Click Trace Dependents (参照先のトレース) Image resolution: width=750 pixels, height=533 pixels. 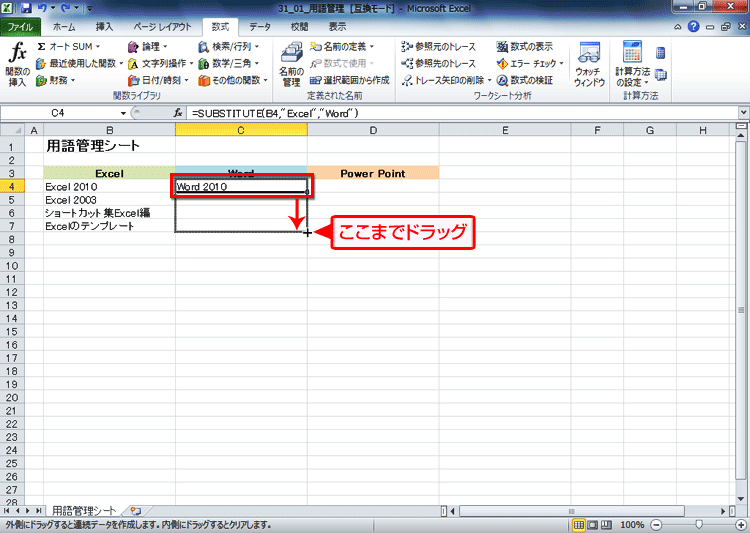439,63
